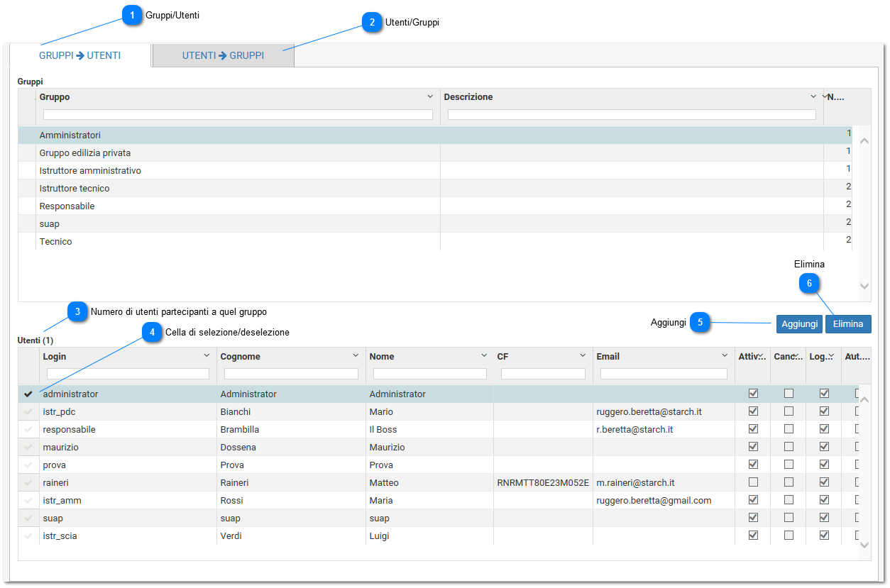Focus the Login filter field
Viewport: 890px width, 588px height.
128,373
